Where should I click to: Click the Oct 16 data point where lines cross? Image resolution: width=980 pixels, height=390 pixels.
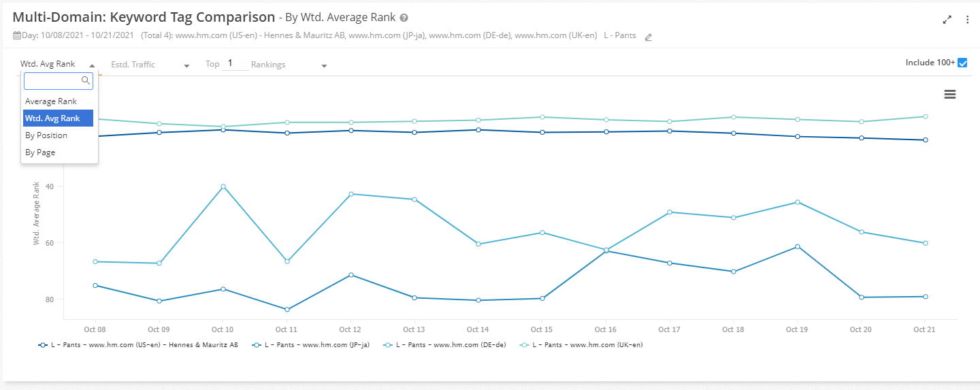pos(606,250)
